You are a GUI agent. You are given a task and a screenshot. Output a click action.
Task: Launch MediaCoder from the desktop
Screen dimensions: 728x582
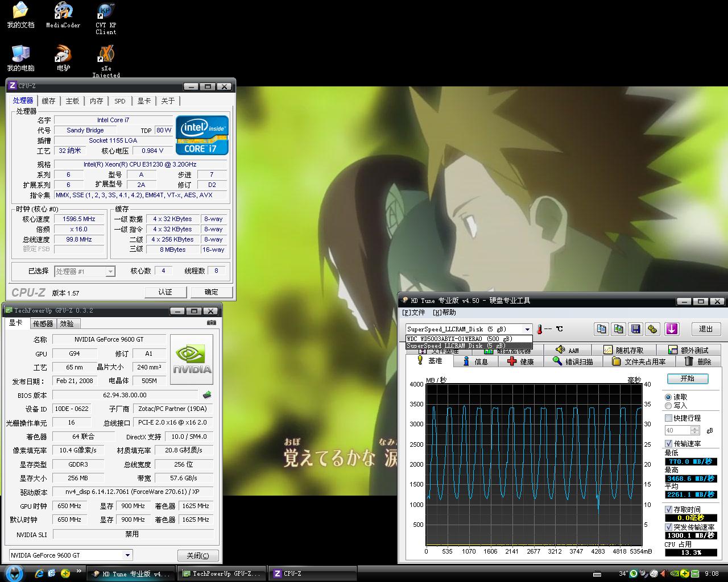pyautogui.click(x=63, y=15)
